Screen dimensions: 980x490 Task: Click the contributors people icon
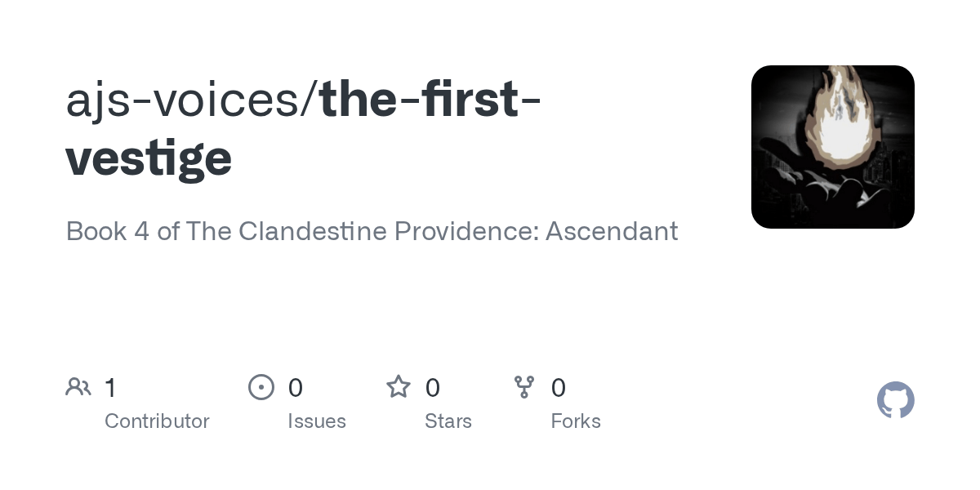pos(78,387)
